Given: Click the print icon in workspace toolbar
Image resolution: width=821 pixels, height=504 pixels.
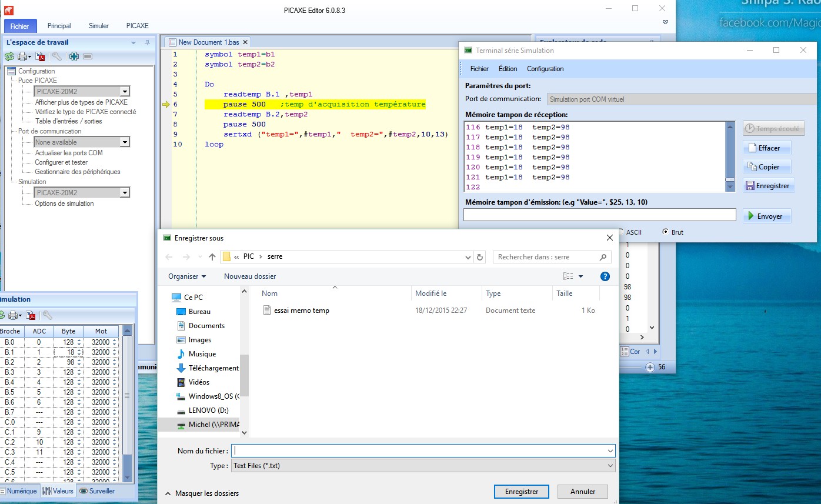Looking at the screenshot, I should click(x=23, y=56).
